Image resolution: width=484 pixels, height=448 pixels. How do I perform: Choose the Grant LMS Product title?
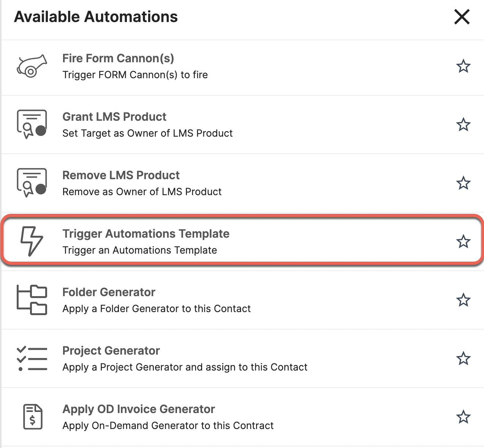[114, 117]
